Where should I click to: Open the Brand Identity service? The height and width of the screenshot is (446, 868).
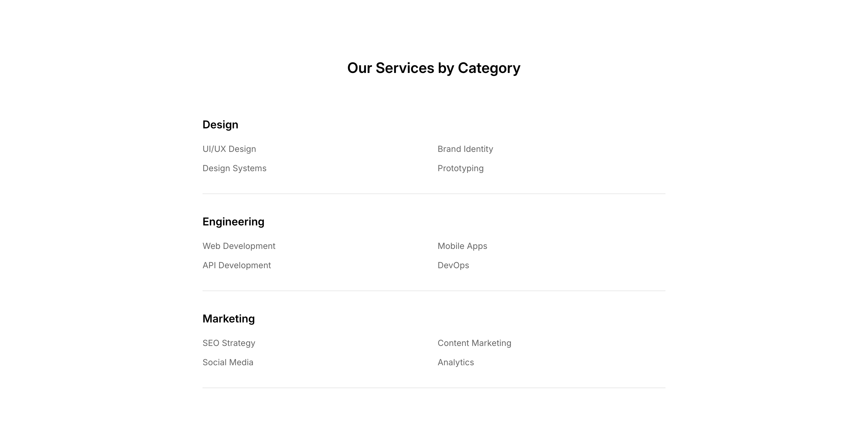tap(465, 149)
